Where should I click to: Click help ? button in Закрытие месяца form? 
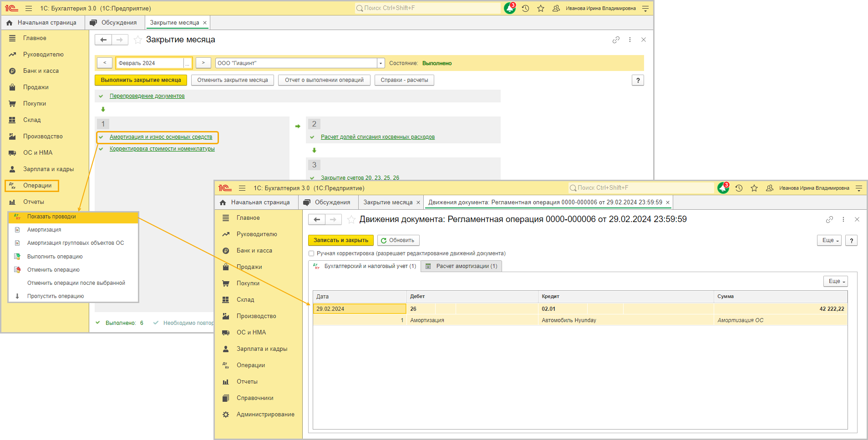point(638,81)
